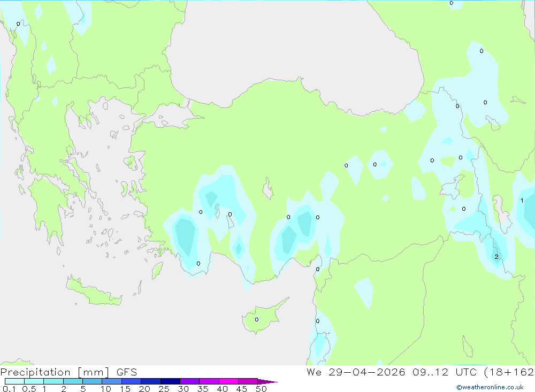Image resolution: width=535 pixels, height=392 pixels.
Task: Click the "(18+162" forecast run text
Action: point(509,372)
